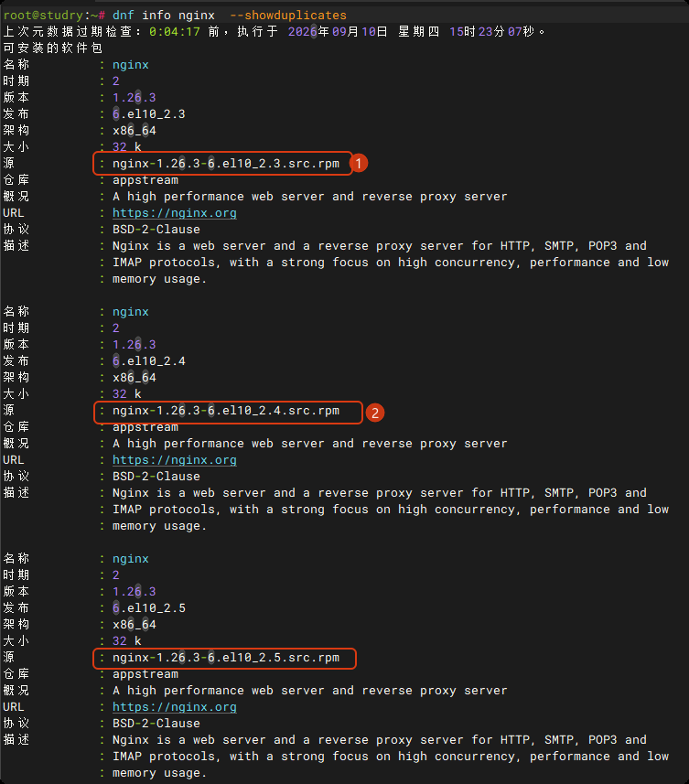Open the third https://nginx.org link

pos(175,707)
